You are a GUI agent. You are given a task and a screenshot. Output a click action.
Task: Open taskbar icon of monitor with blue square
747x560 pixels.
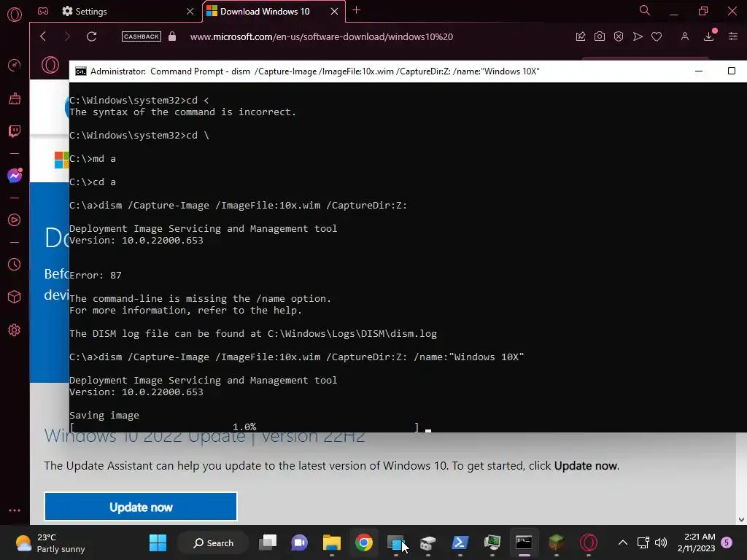[395, 542]
